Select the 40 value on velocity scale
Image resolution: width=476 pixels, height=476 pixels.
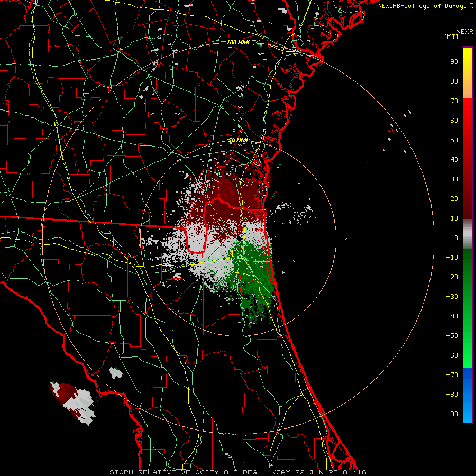coord(454,160)
